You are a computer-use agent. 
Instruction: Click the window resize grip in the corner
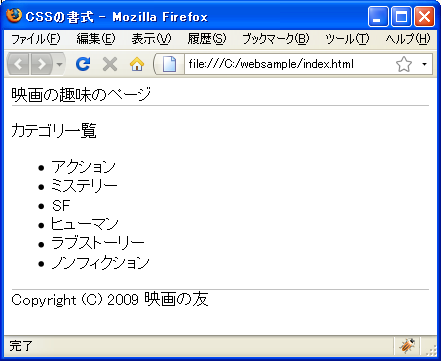(431, 350)
